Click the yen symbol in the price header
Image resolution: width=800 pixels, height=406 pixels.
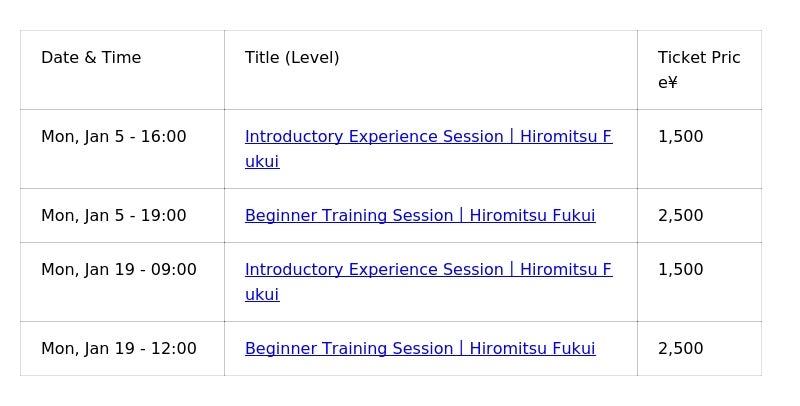[673, 83]
